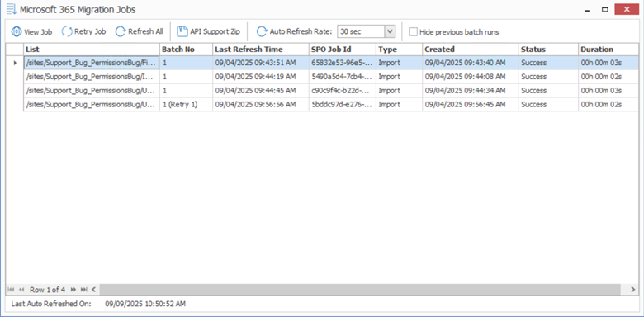Go to last row navigator button
This screenshot has height=317, width=644.
coord(83,290)
